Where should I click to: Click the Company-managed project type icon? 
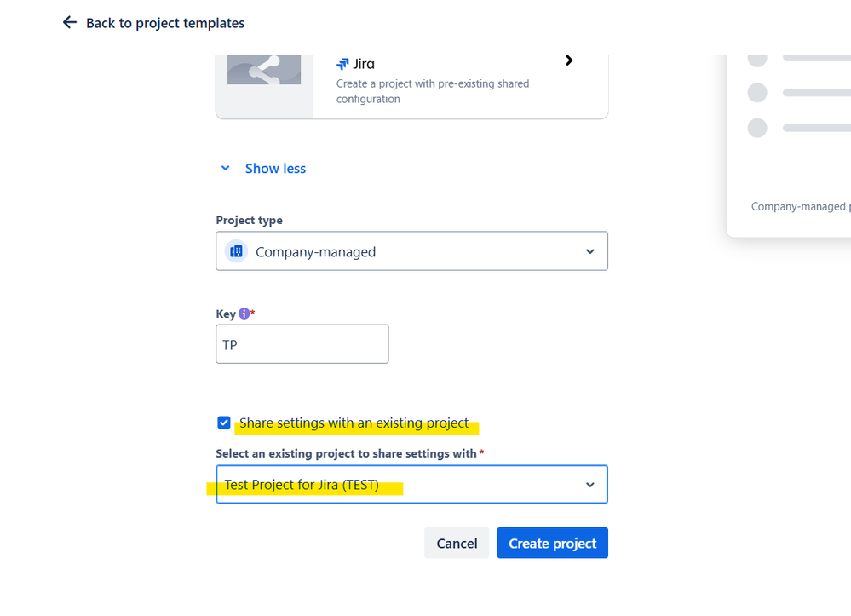click(x=237, y=251)
